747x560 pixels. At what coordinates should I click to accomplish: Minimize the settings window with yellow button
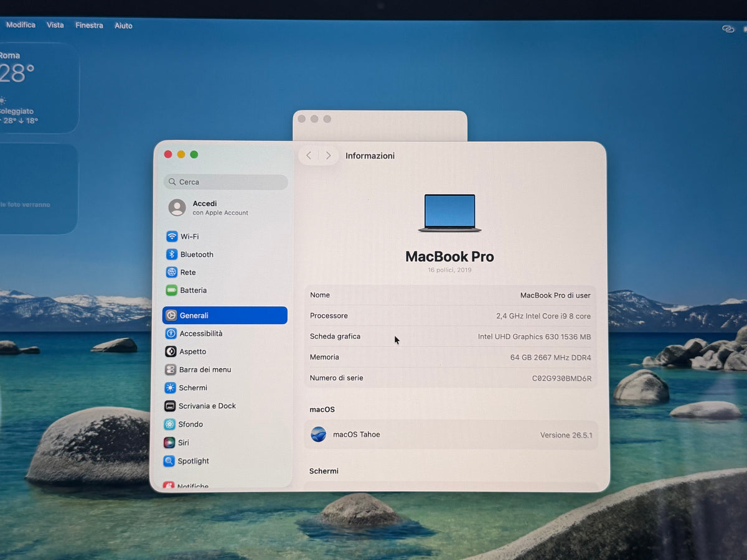pyautogui.click(x=181, y=154)
